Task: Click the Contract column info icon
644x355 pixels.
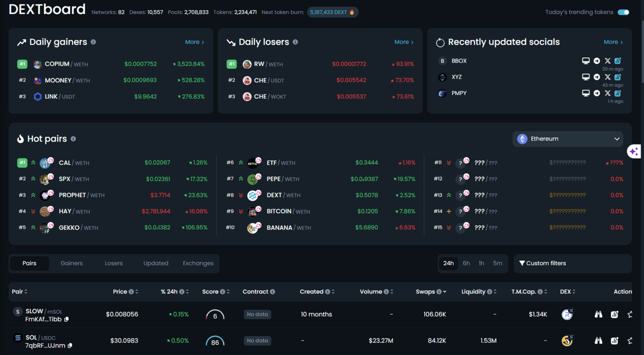Action: tap(272, 292)
